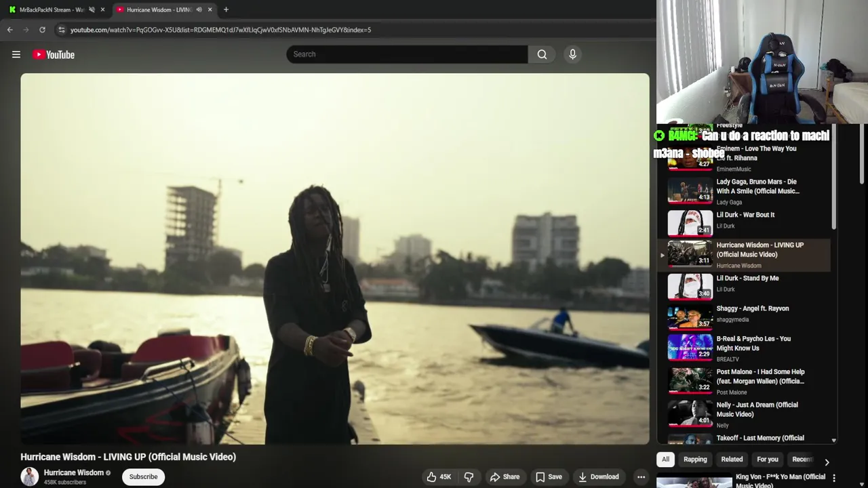Screen dimensions: 868x488
Task: Like the video with 45K likes
Action: [438, 476]
